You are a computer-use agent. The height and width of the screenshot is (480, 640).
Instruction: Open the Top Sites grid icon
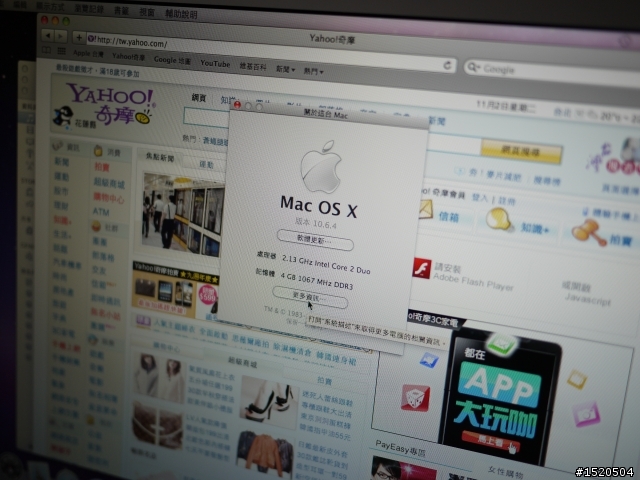pyautogui.click(x=61, y=51)
